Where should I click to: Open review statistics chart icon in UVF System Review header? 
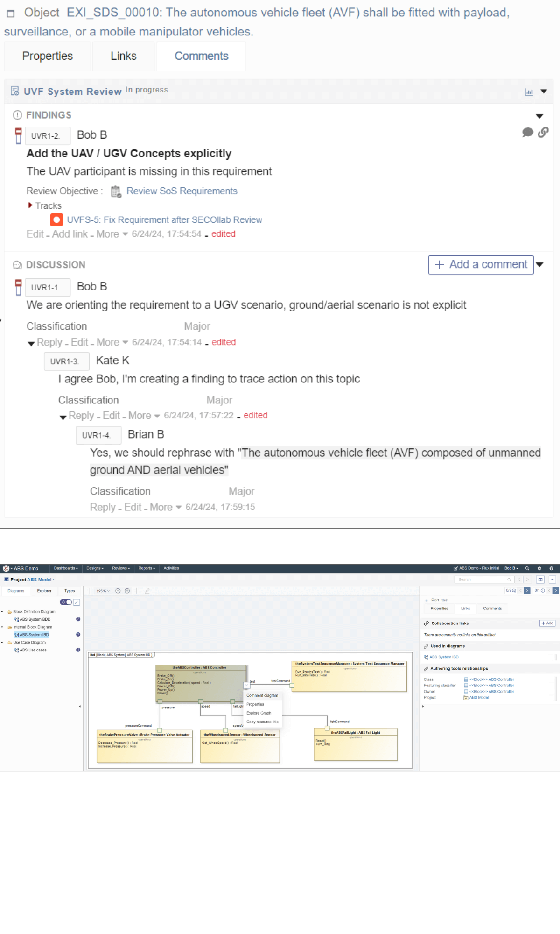coord(529,92)
